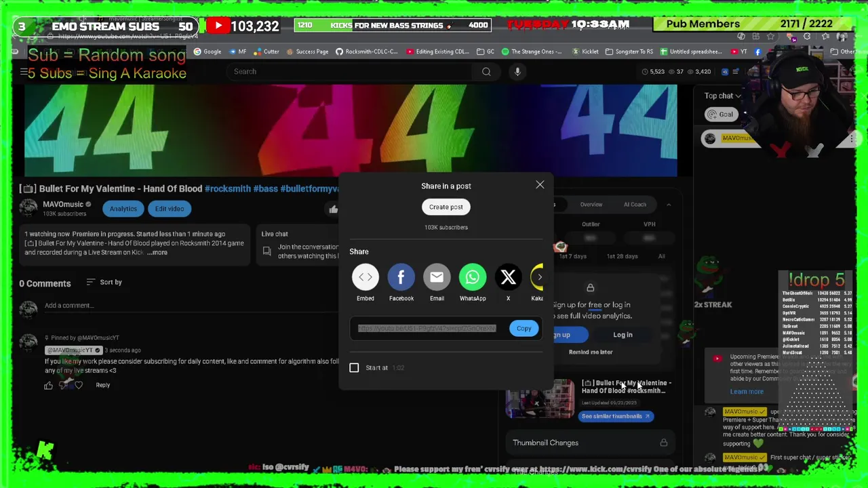Select the 1st 28 days range
The width and height of the screenshot is (868, 488).
(622, 256)
